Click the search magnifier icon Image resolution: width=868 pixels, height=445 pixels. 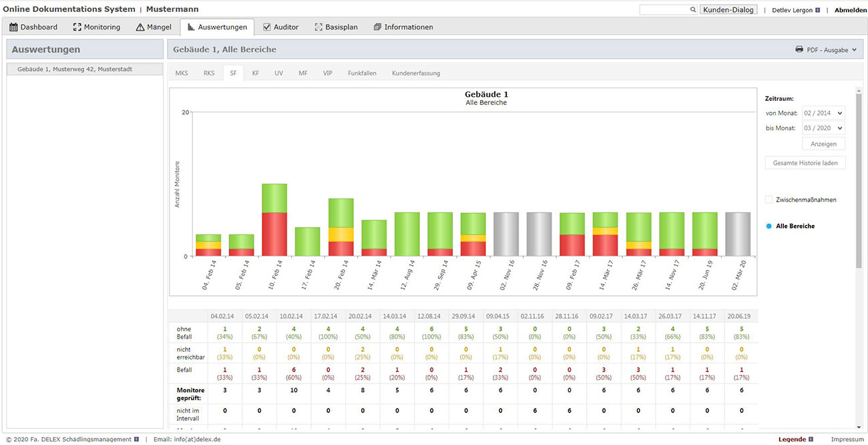(x=692, y=10)
